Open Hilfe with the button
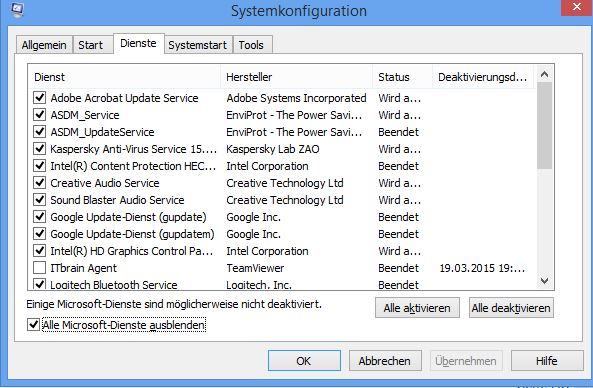 [x=547, y=361]
